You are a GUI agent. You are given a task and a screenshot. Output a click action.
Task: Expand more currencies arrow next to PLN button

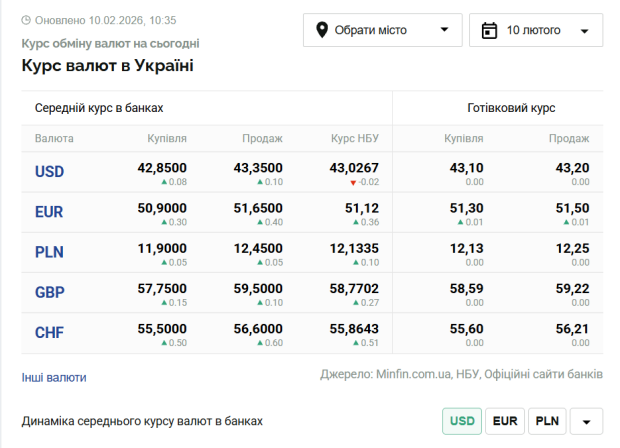[587, 421]
